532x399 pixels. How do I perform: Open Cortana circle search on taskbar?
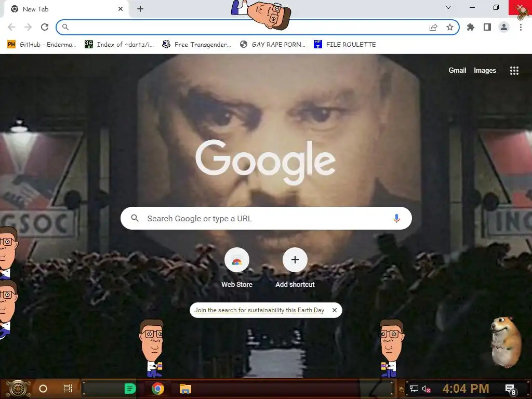[43, 389]
